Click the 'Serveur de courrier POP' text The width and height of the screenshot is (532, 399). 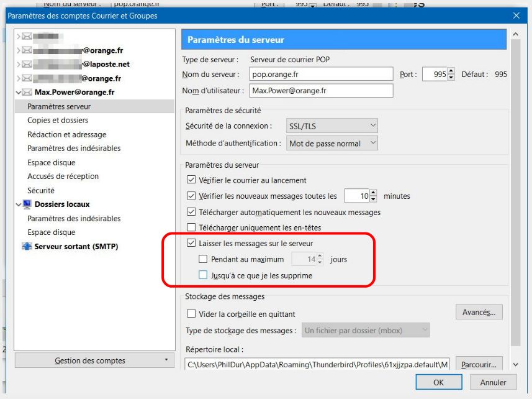(290, 60)
